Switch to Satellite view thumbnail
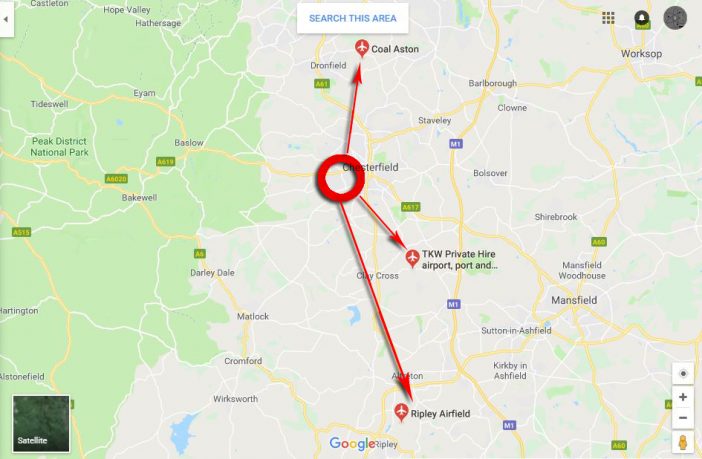702x459 pixels. (41, 424)
